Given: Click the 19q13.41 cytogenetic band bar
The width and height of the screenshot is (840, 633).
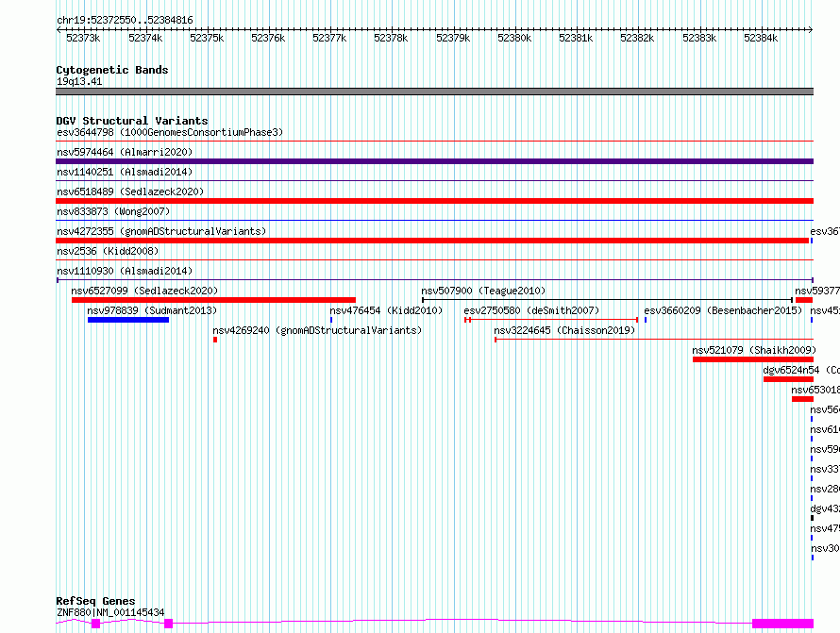Looking at the screenshot, I should point(434,92).
